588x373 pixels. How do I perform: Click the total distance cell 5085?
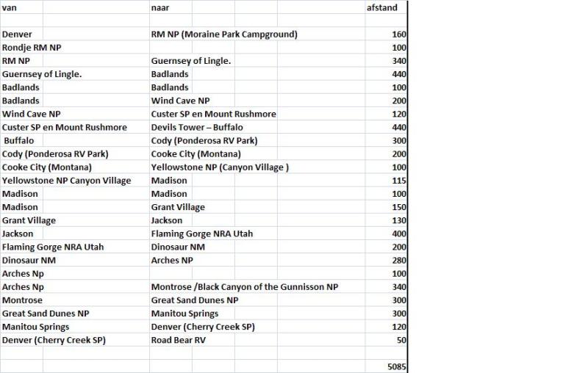click(396, 366)
